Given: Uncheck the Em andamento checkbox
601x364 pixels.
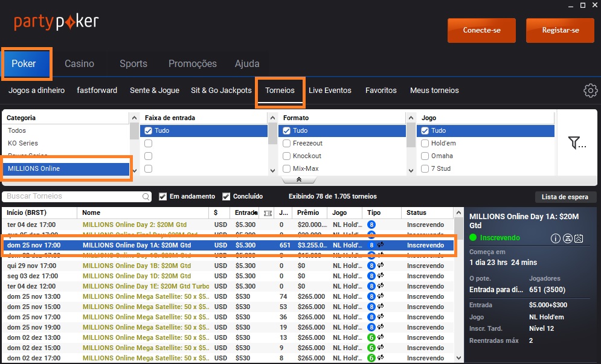Looking at the screenshot, I should click(163, 197).
